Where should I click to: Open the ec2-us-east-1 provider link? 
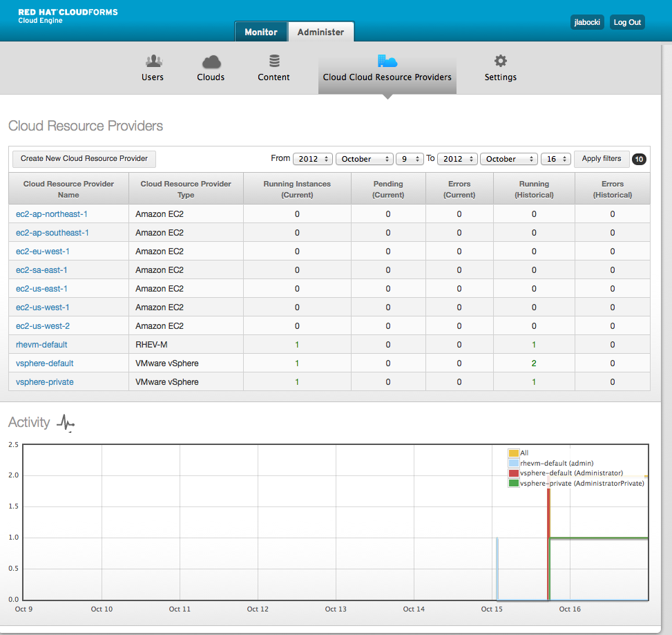click(x=41, y=289)
